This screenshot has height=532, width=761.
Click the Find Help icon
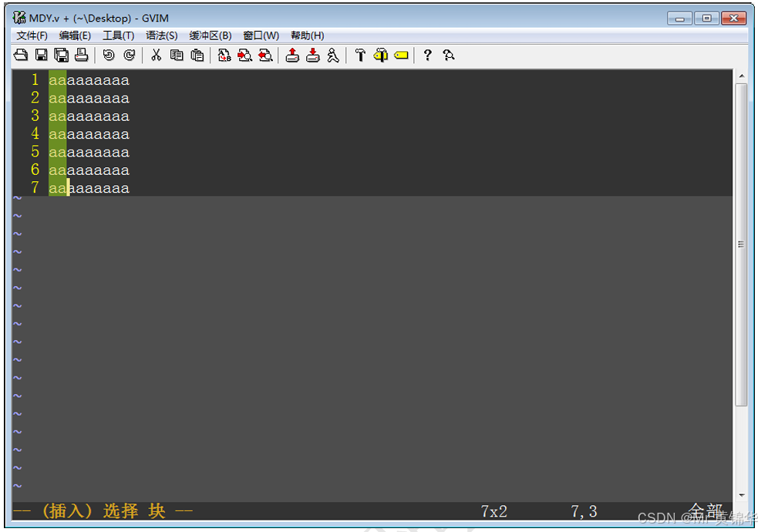[449, 56]
